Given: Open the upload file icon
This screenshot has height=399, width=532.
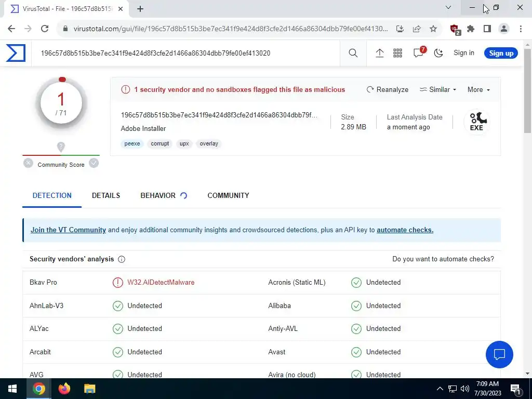Looking at the screenshot, I should (380, 53).
